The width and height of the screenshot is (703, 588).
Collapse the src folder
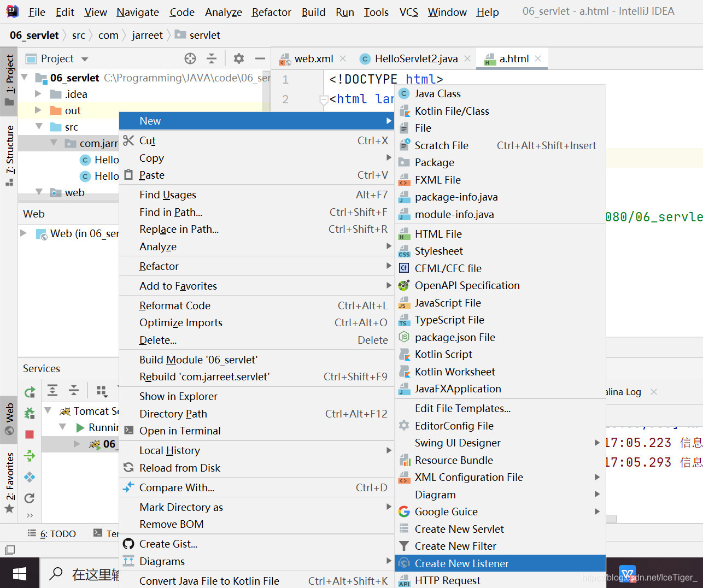39,127
